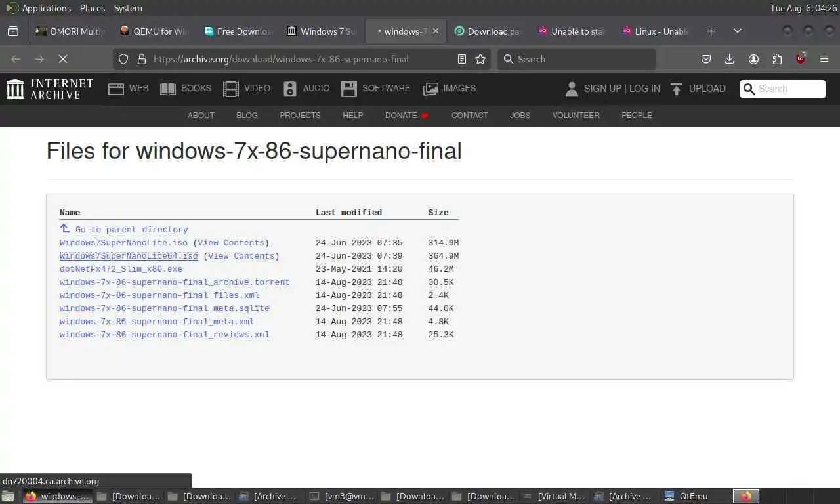
Task: Click the LOG IN link
Action: (644, 89)
